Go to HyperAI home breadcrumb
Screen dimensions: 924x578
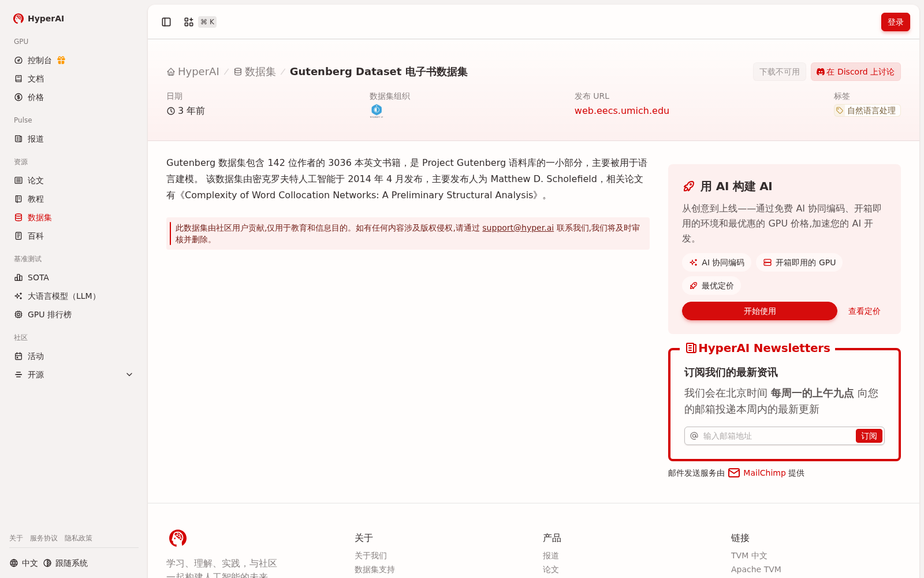[x=193, y=72]
